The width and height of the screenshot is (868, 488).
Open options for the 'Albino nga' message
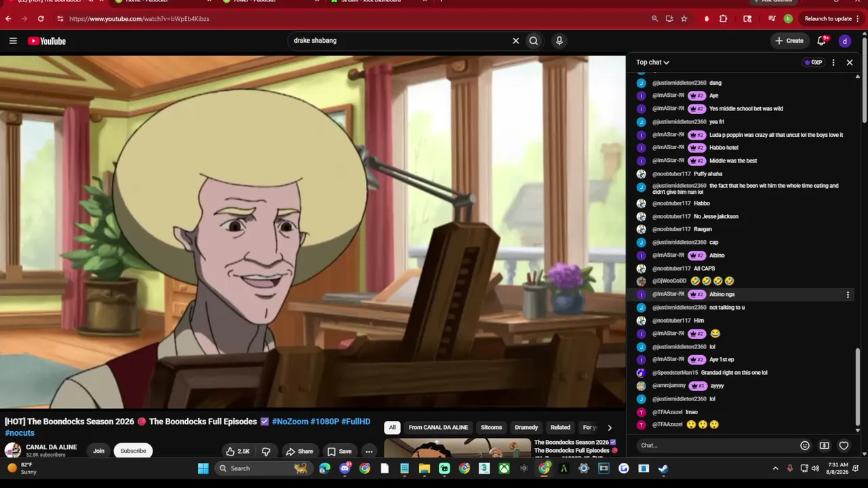tap(848, 295)
